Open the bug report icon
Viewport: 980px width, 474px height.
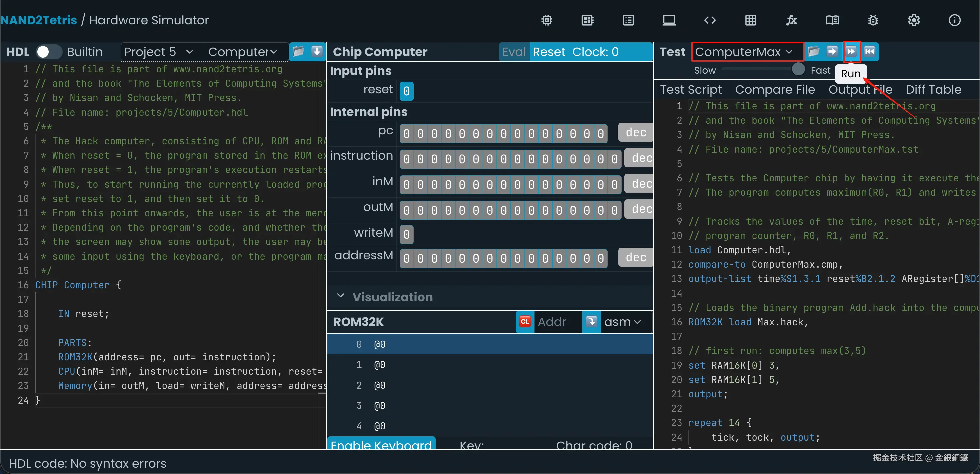(x=873, y=20)
